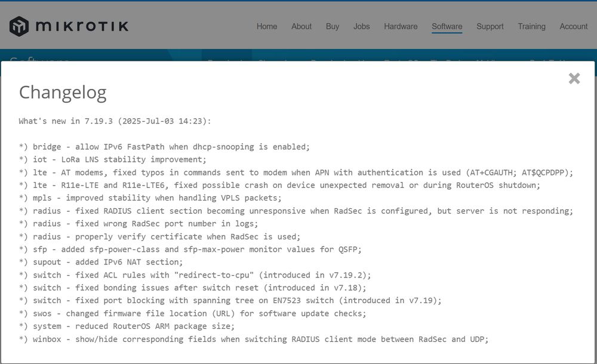Navigate to the Jobs page
This screenshot has width=597, height=364.
[x=362, y=26]
